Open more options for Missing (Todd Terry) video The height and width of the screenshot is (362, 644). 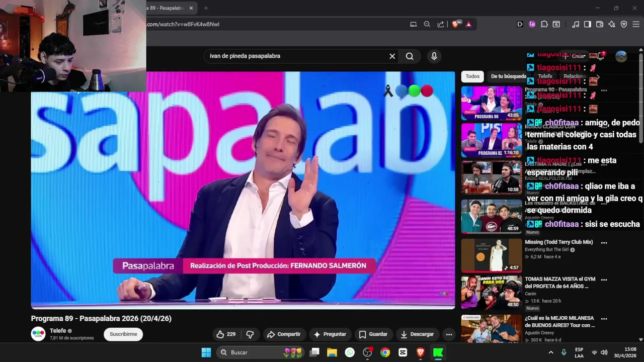tap(604, 242)
